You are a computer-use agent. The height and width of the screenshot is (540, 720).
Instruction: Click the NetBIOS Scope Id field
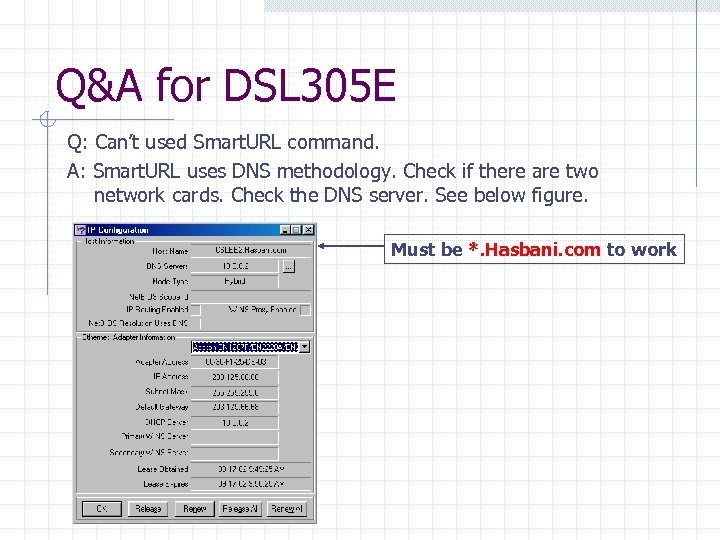(x=251, y=297)
